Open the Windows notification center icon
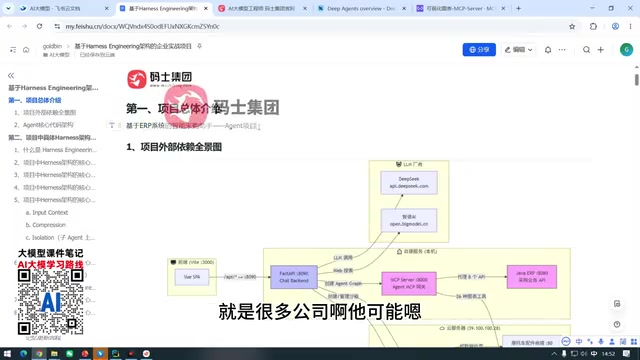 point(627,353)
